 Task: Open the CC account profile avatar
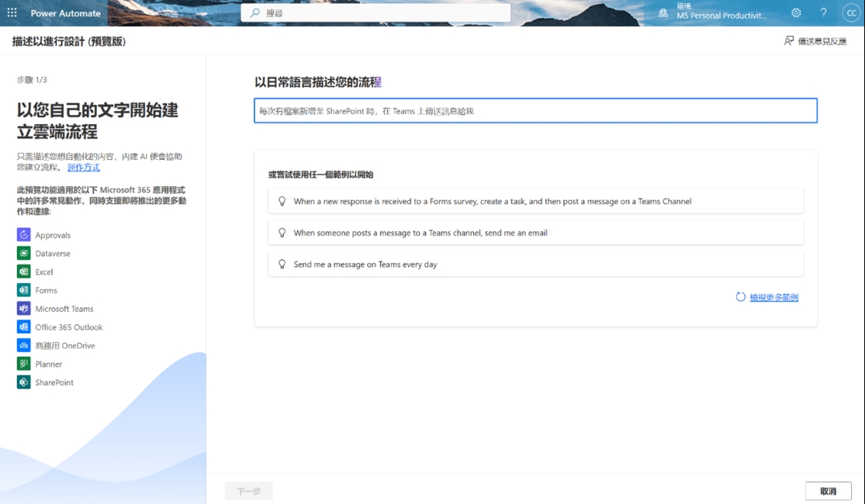850,13
